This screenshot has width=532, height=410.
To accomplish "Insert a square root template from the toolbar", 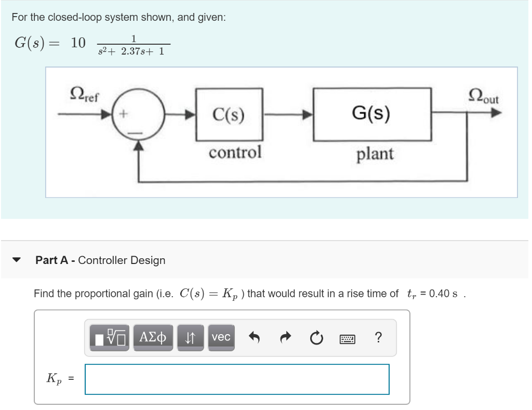I will point(110,338).
